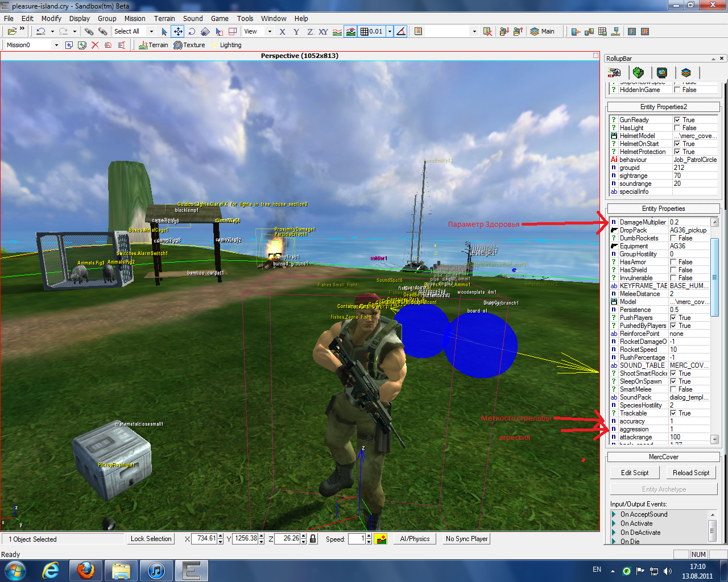Toggle Snap to Grid icon beside 0.01
The width and height of the screenshot is (728, 582).
tap(365, 31)
